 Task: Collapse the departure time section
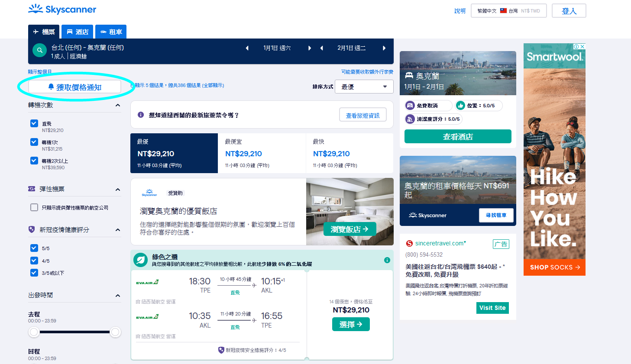pos(118,296)
